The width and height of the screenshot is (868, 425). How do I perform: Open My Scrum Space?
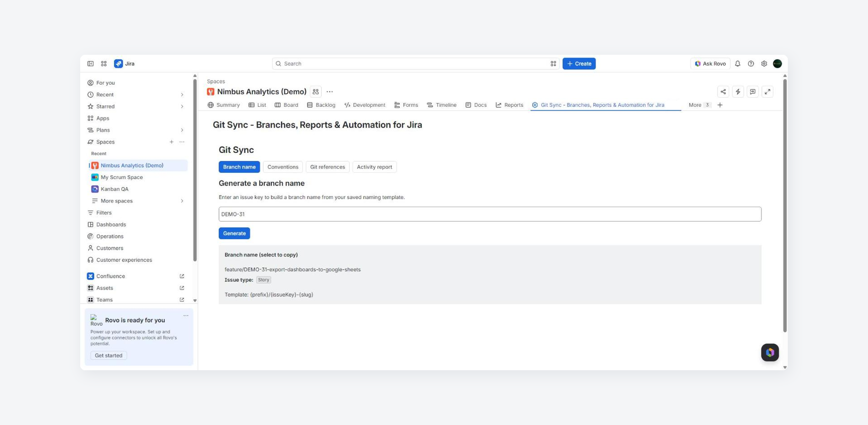[138, 178]
